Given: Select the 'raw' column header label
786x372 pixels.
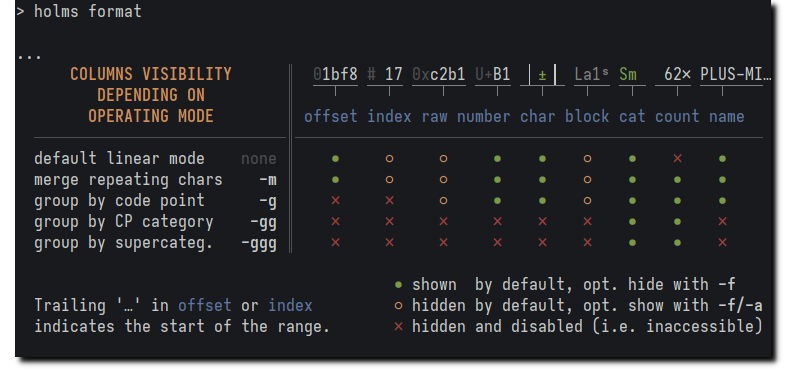Looking at the screenshot, I should pos(435,117).
